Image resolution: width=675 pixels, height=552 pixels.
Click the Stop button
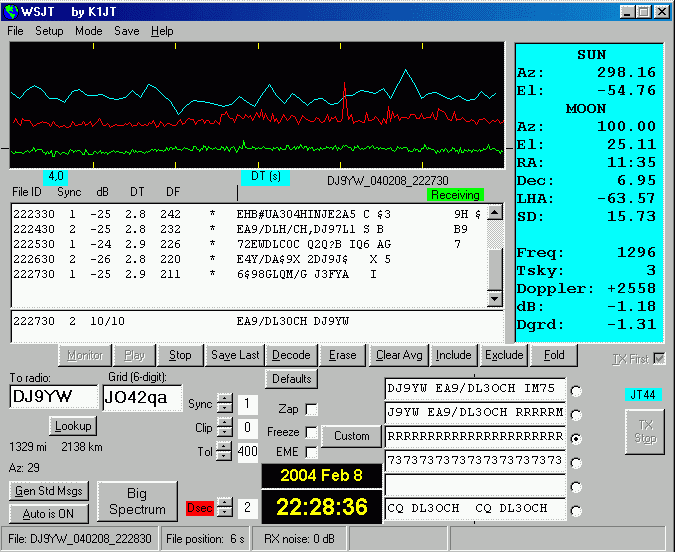180,355
